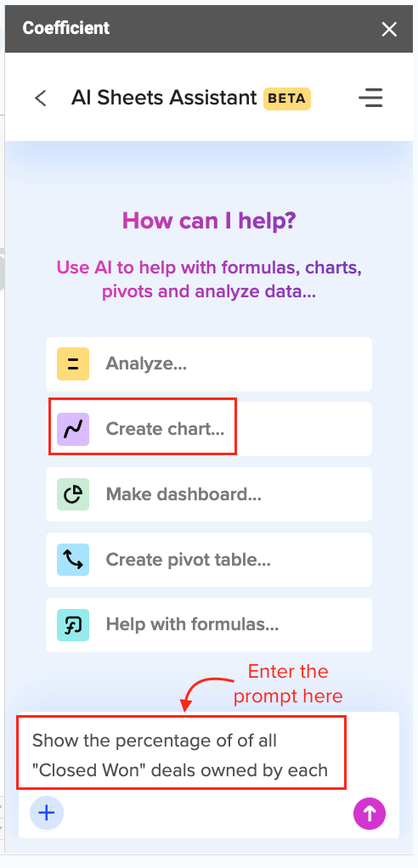Image resolution: width=418 pixels, height=868 pixels.
Task: Click the green Make dashboard pie icon
Action: coord(72,494)
